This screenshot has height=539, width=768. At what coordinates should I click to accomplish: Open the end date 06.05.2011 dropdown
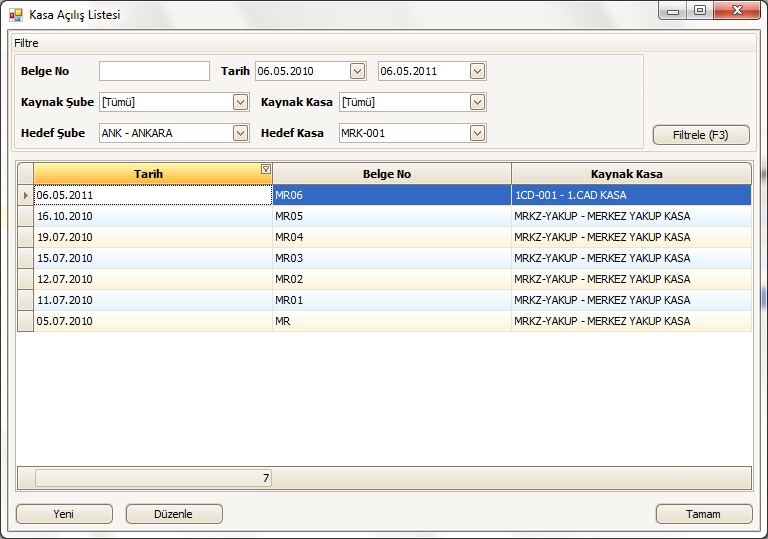477,71
